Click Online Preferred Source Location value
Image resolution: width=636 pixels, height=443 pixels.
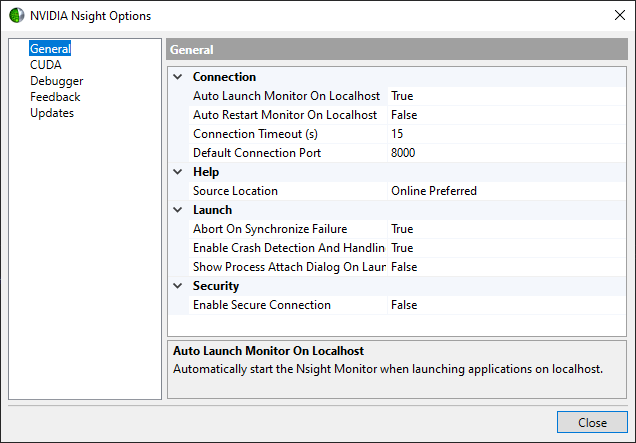507,191
